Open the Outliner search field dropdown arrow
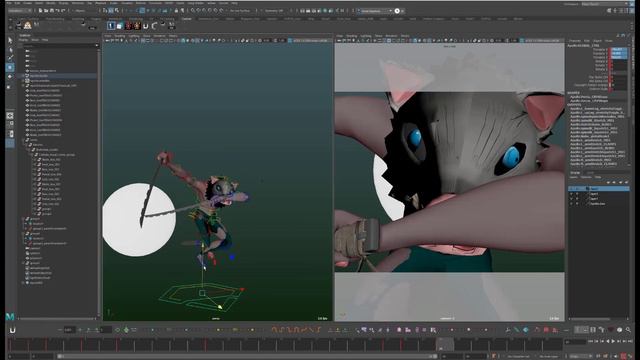640x360 pixels. [97, 45]
